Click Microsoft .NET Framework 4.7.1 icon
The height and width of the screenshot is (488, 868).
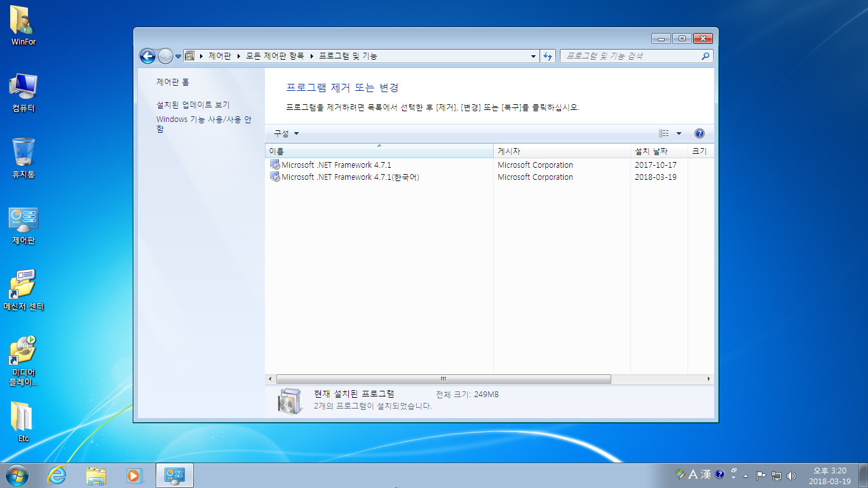(275, 165)
